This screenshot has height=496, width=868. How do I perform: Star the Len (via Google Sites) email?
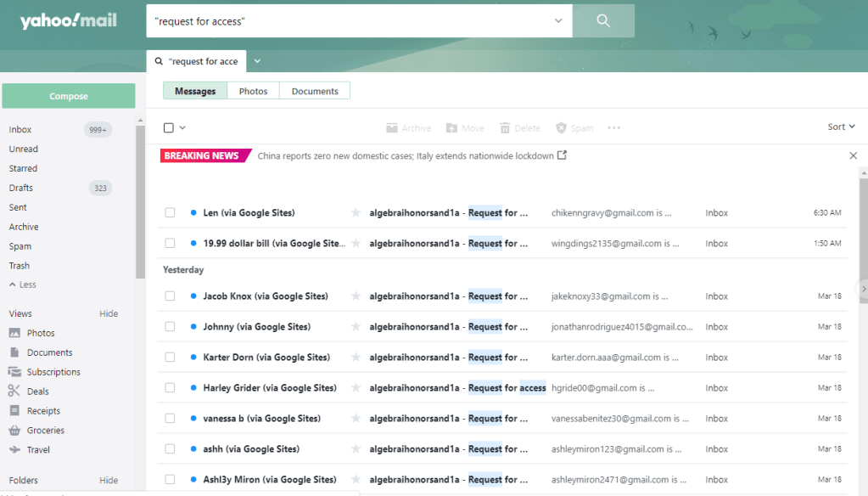point(356,213)
